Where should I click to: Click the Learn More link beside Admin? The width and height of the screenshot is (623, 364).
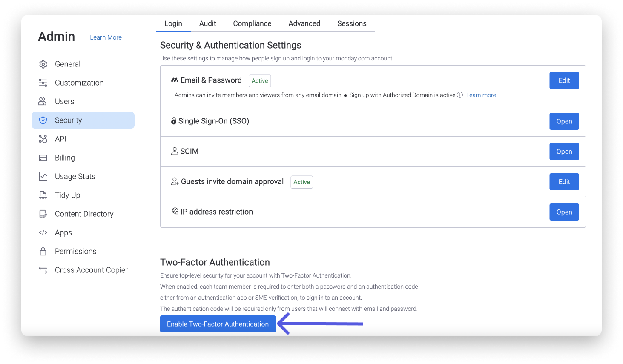tap(106, 37)
